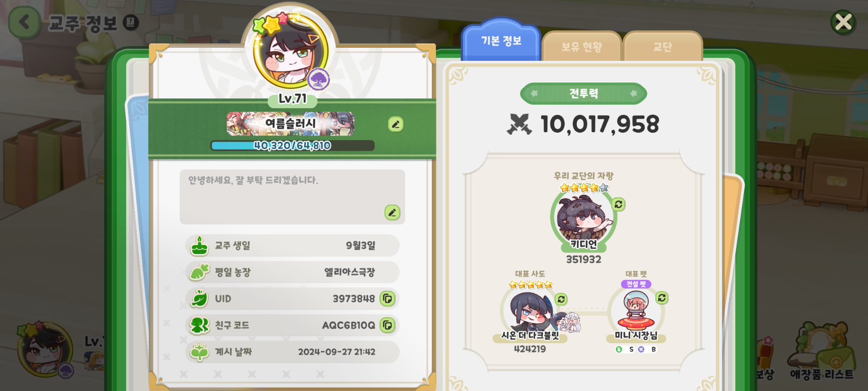Select the 기본 정보 tab
Image resolution: width=868 pixels, height=391 pixels.
(x=501, y=41)
